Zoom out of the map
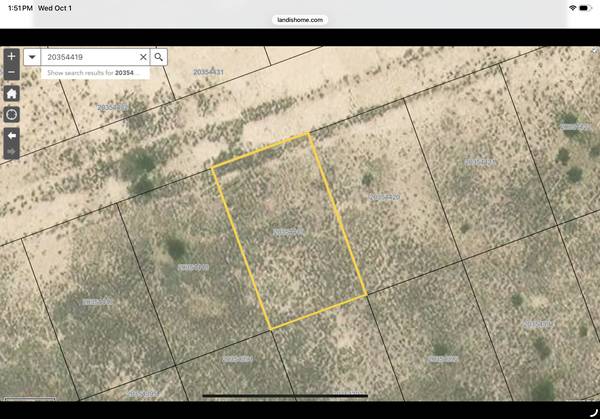Viewport: 600px width, 419px height. tap(11, 73)
